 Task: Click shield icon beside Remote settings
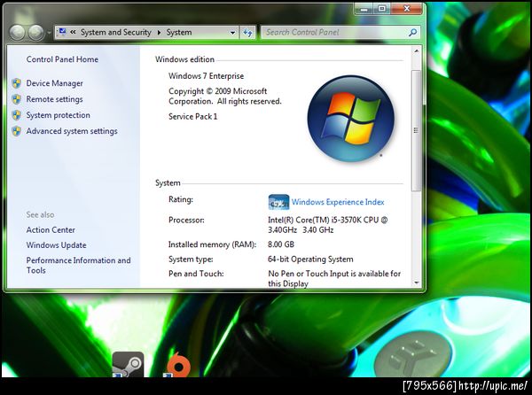pos(16,99)
